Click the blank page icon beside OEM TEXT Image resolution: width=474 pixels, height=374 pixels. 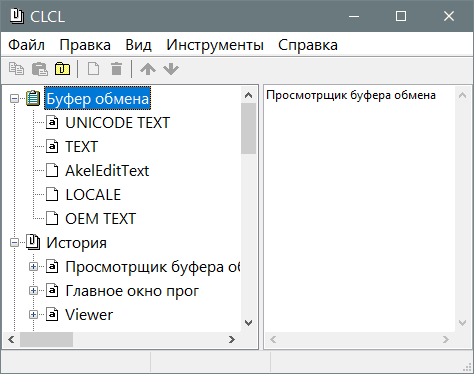(52, 219)
